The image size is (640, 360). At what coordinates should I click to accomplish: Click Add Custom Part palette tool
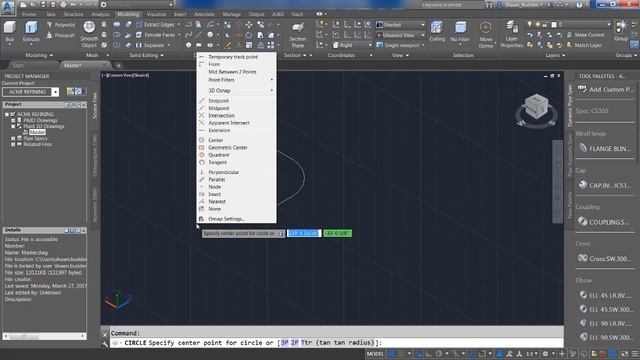pyautogui.click(x=605, y=89)
